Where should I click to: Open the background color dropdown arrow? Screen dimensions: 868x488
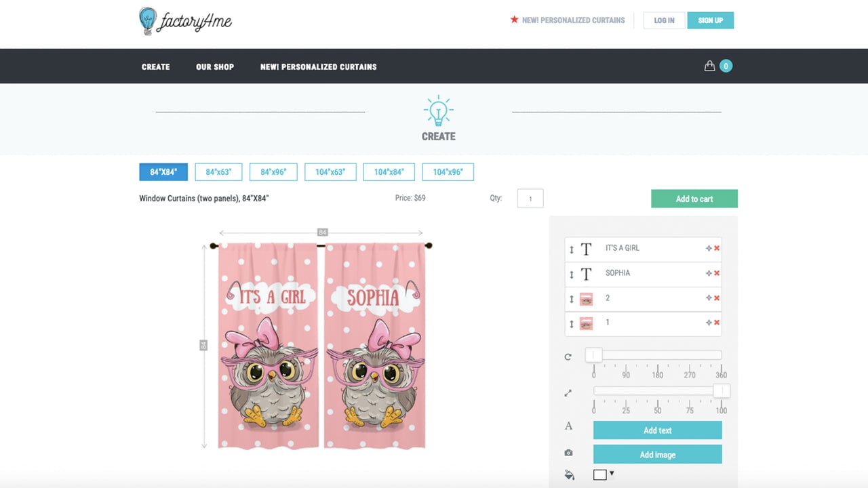click(612, 474)
